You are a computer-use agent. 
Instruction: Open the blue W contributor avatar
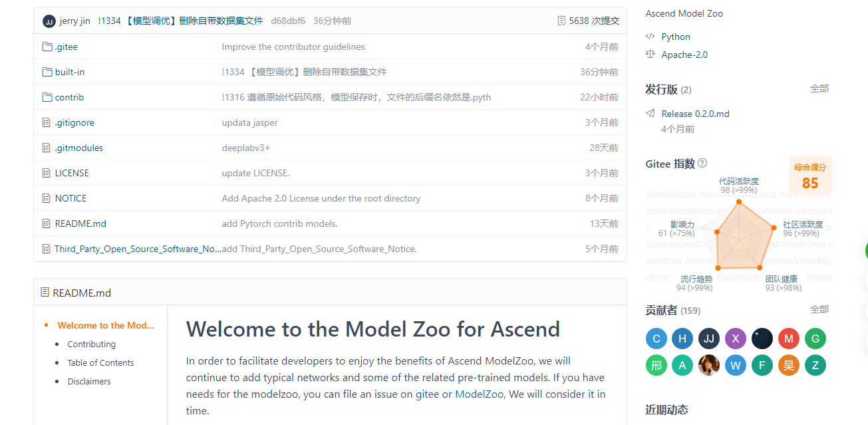coord(736,365)
